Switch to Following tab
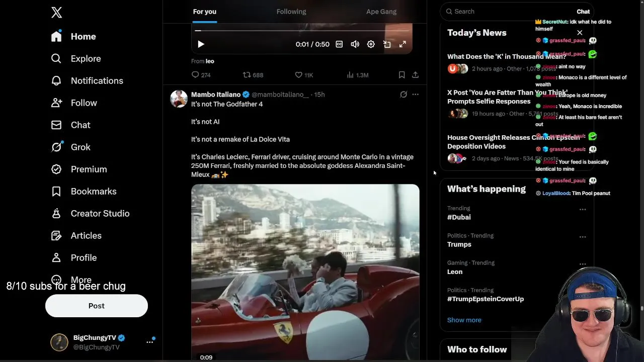Viewport: 644px width, 362px height. [x=291, y=11]
